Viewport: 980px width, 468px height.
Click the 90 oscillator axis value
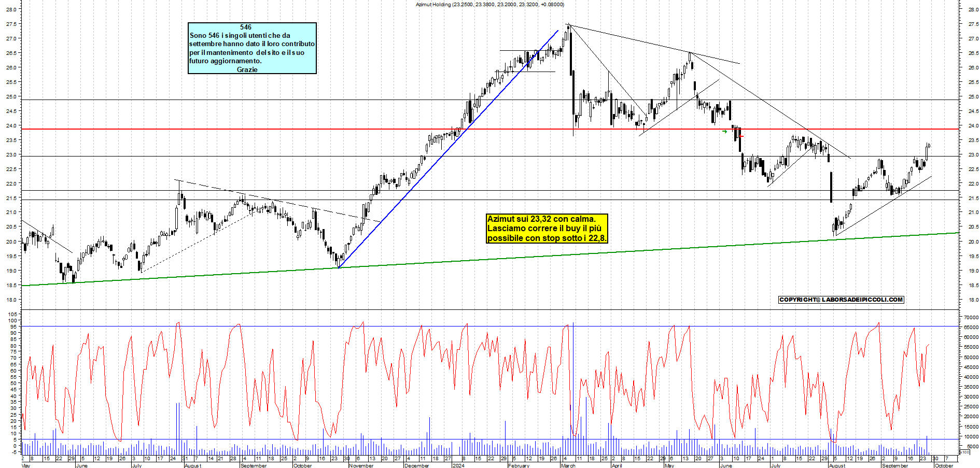[x=14, y=333]
